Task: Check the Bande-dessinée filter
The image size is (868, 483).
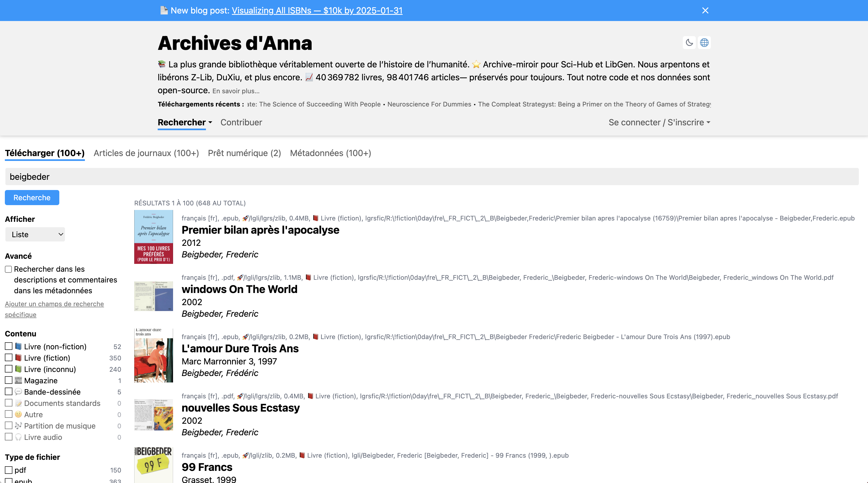Action: tap(9, 391)
